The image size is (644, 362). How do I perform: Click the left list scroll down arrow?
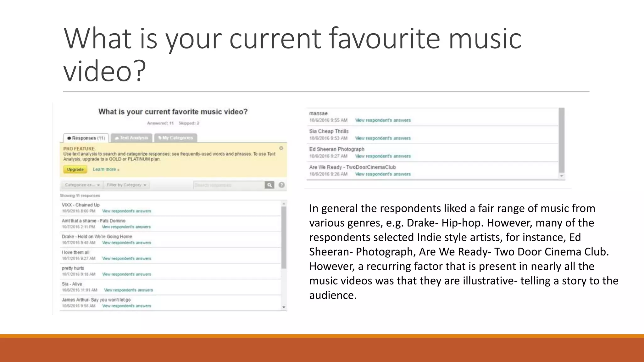[x=284, y=307]
